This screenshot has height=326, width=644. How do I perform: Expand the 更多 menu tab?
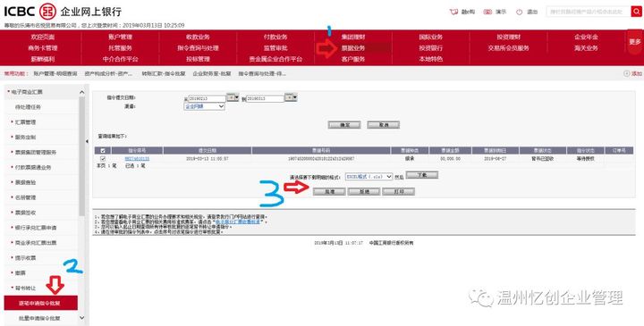click(x=635, y=42)
